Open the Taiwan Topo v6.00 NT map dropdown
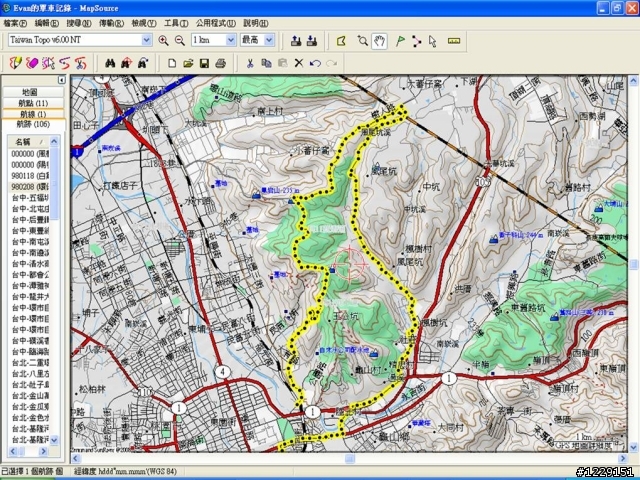The height and width of the screenshot is (480, 640). tap(147, 40)
